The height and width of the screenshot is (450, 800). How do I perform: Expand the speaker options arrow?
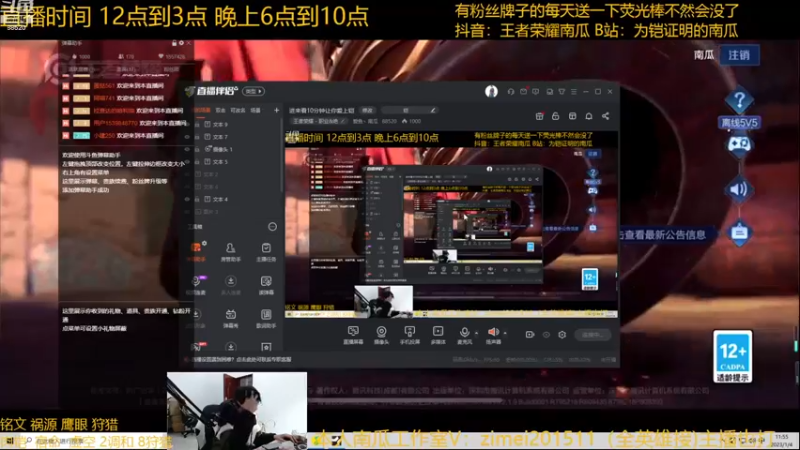tap(505, 333)
